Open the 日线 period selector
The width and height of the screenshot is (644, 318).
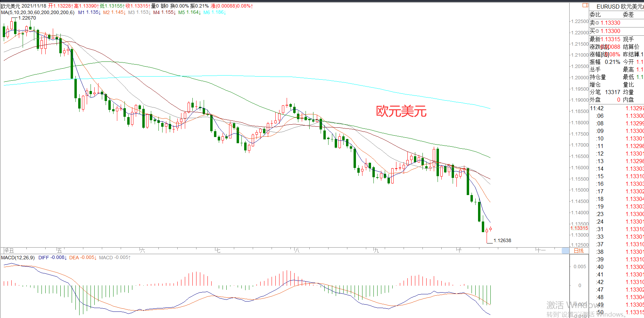579,251
